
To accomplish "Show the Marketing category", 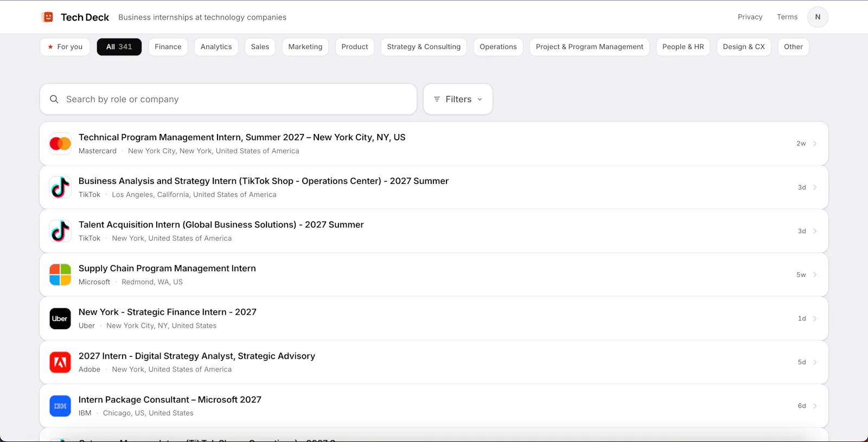I will pyautogui.click(x=305, y=47).
